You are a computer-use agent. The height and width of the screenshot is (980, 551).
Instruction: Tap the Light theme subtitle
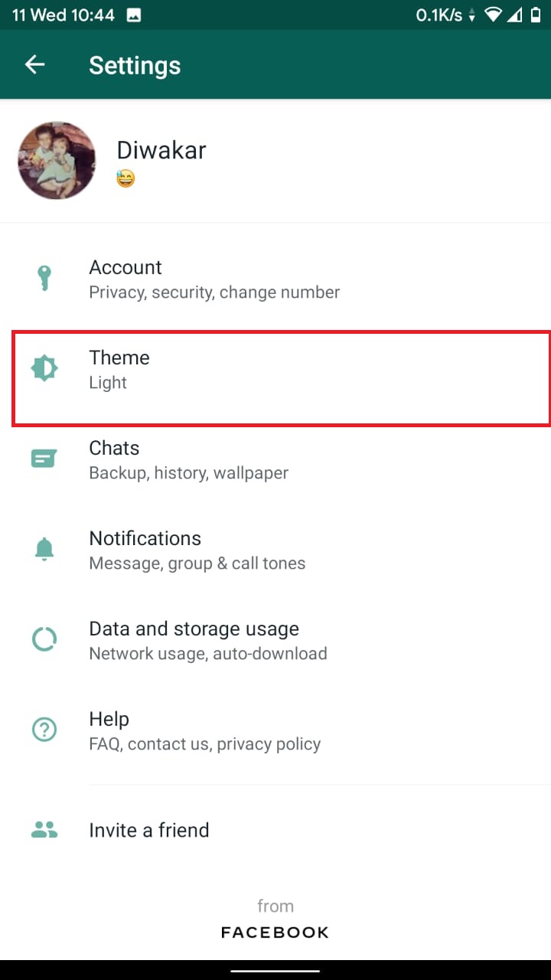point(108,383)
